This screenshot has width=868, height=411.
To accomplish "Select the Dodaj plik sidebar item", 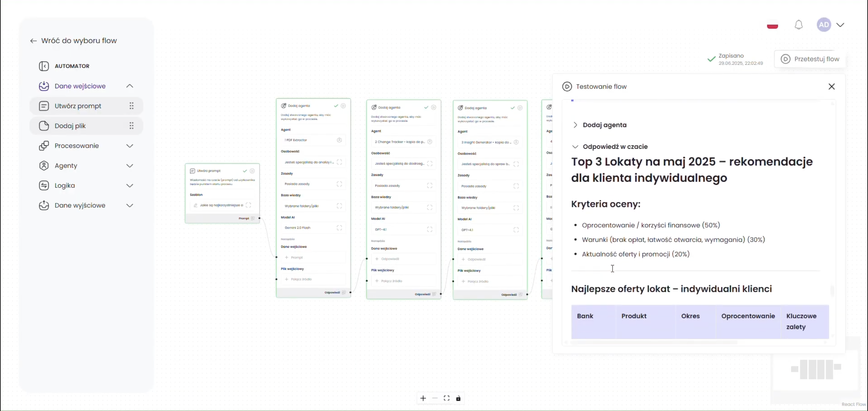I will point(70,126).
